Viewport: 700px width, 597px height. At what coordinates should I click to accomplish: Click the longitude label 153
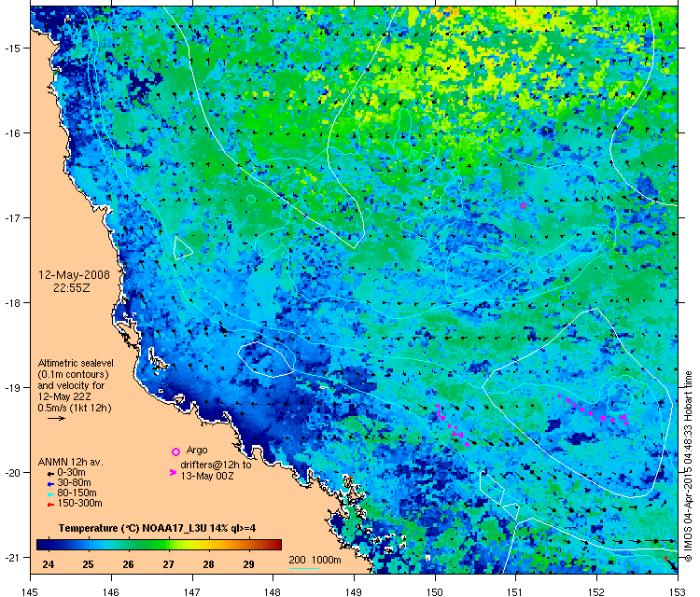678,592
